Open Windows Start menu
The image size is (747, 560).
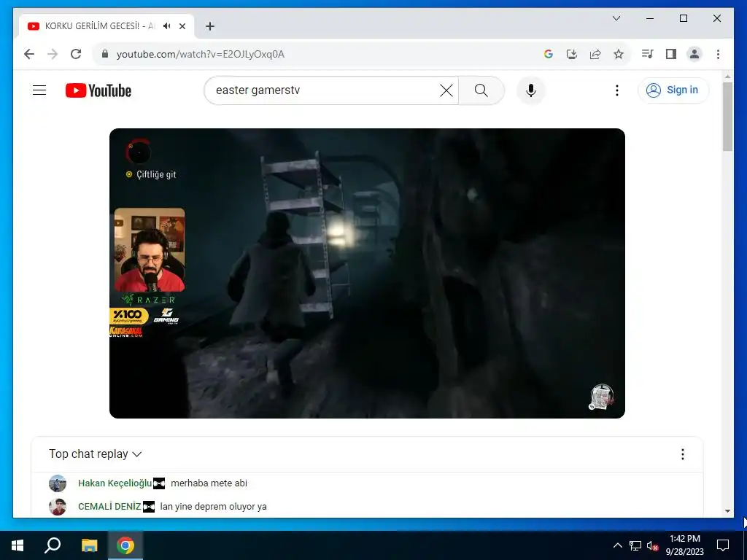pos(18,545)
